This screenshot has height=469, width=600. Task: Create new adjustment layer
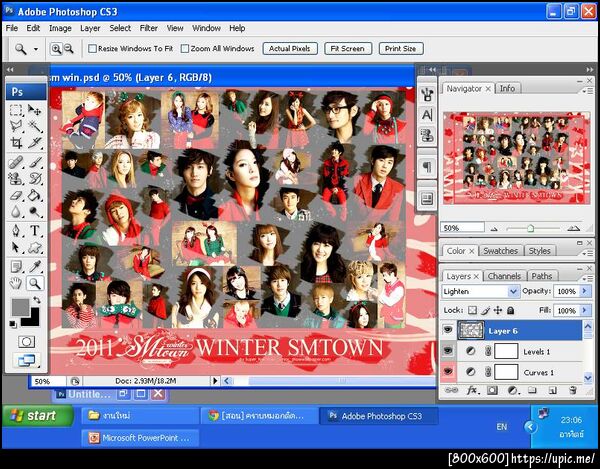[x=512, y=390]
